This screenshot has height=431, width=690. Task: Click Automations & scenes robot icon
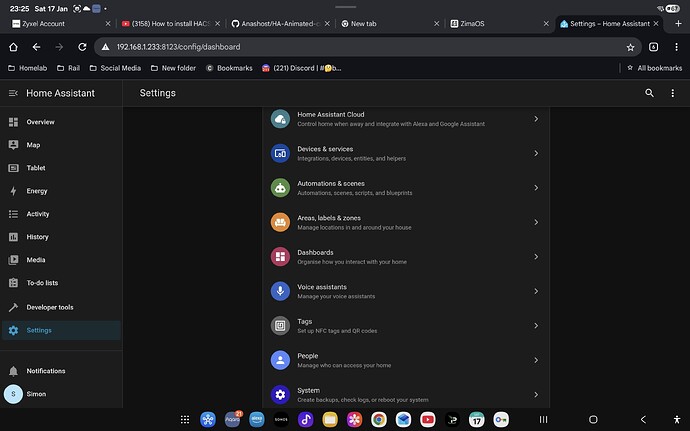point(280,188)
